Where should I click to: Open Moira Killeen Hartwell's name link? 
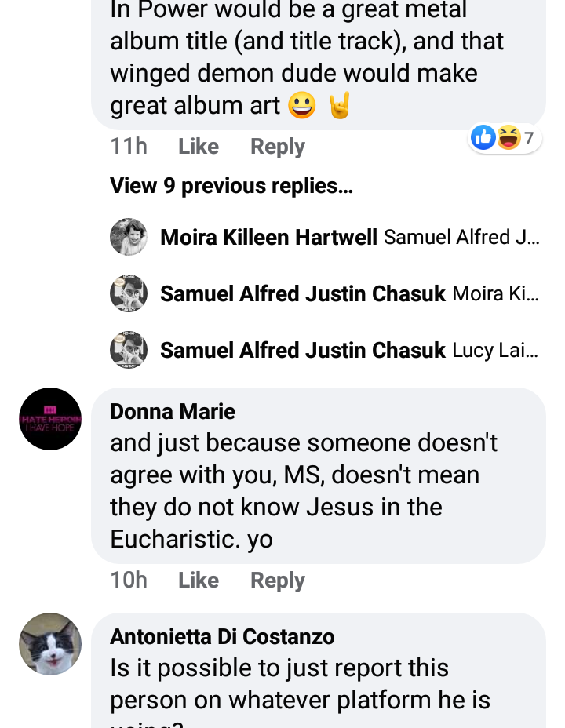click(x=269, y=237)
